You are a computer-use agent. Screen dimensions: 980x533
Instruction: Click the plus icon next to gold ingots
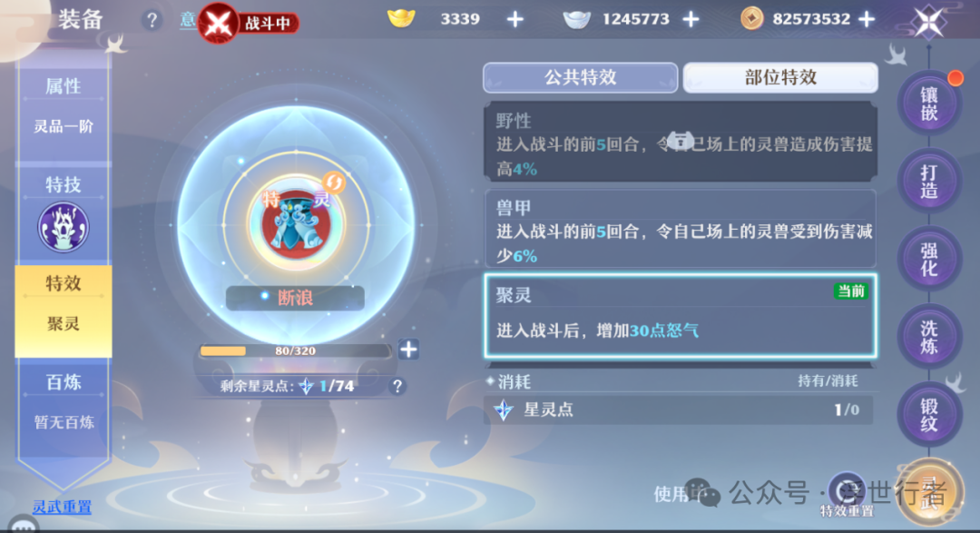pyautogui.click(x=515, y=19)
